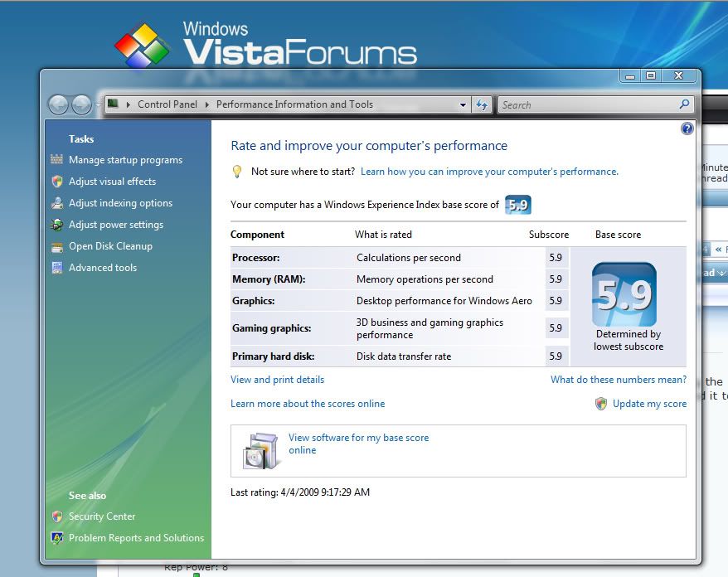The width and height of the screenshot is (728, 577).
Task: Focus the Search input field
Action: click(x=587, y=105)
